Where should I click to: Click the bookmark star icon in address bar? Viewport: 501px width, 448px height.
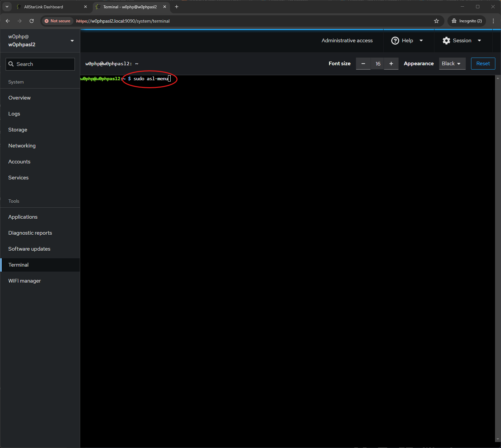(436, 21)
